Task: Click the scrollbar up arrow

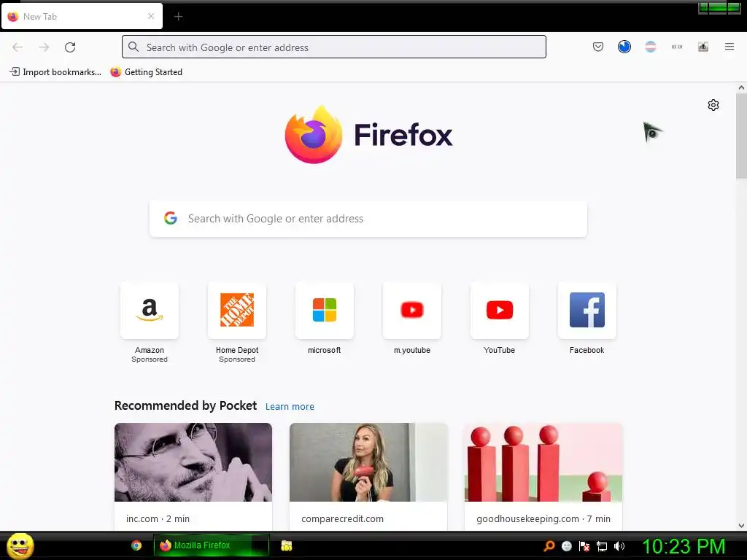Action: coord(741,87)
